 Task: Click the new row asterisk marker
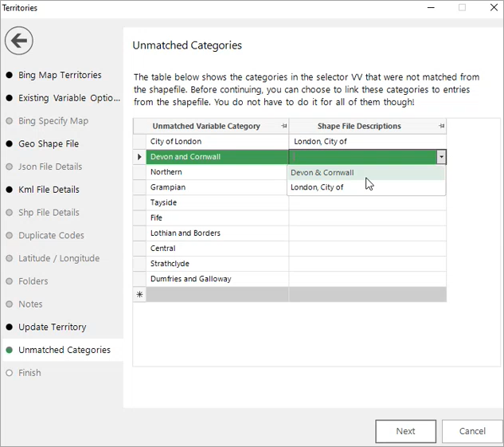click(x=139, y=294)
